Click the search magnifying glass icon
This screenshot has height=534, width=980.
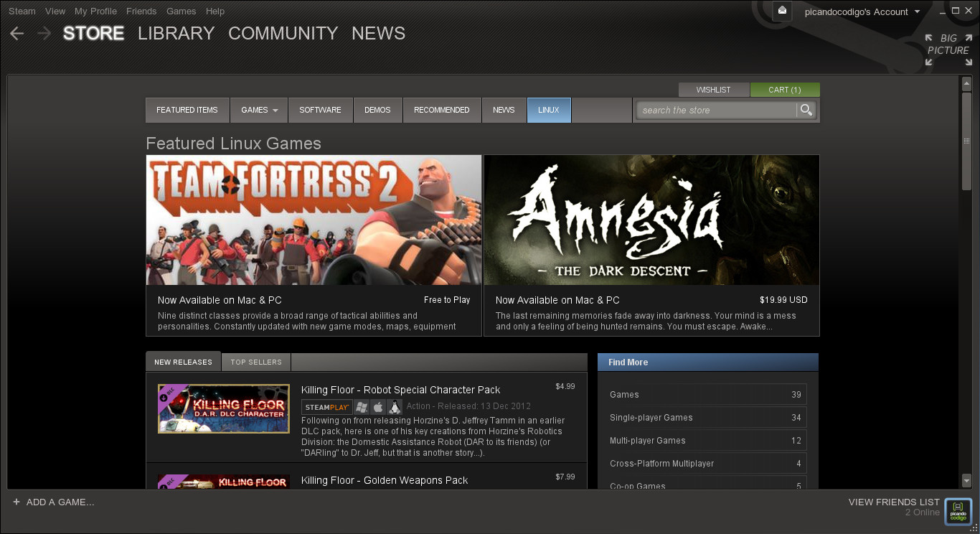click(806, 110)
